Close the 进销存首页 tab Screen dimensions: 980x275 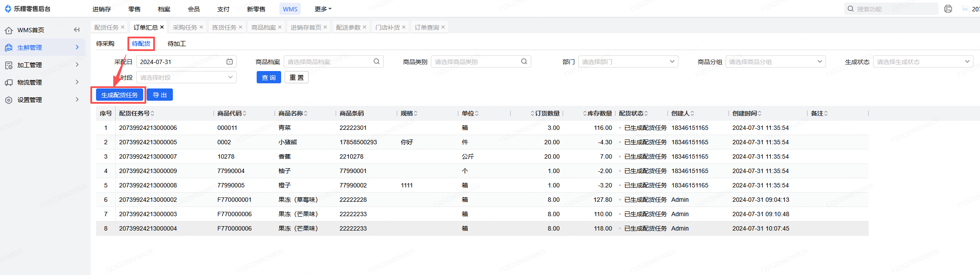click(325, 27)
